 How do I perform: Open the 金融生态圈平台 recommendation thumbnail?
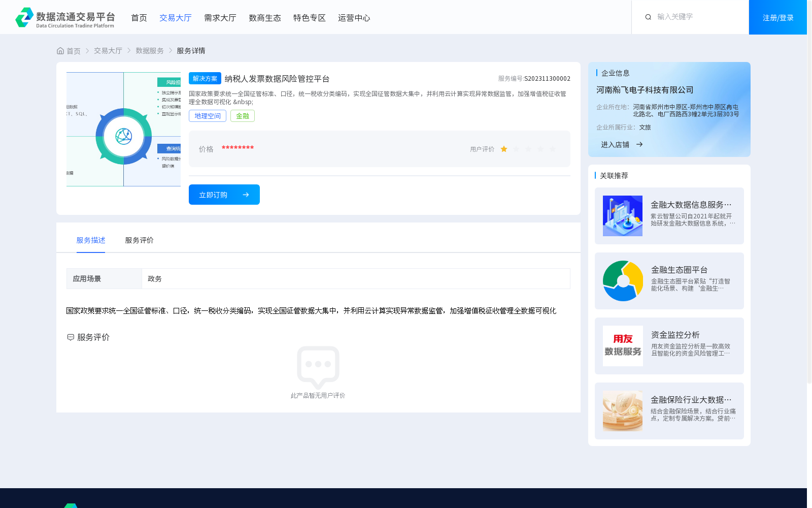click(623, 281)
